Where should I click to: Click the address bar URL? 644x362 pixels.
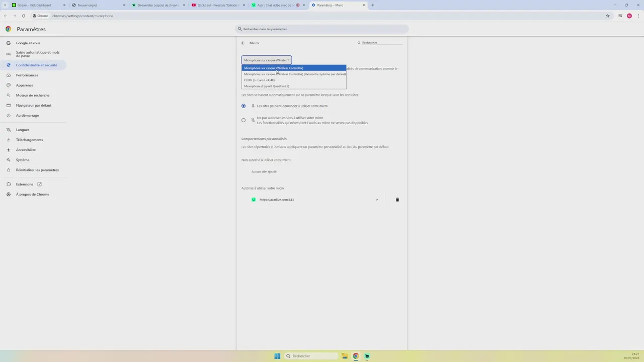pyautogui.click(x=83, y=16)
